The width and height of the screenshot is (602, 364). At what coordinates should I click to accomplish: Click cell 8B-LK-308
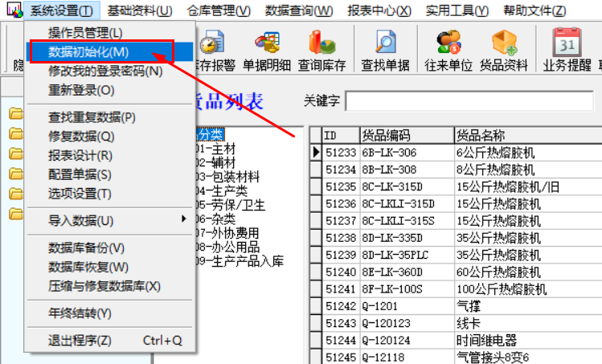click(x=407, y=170)
